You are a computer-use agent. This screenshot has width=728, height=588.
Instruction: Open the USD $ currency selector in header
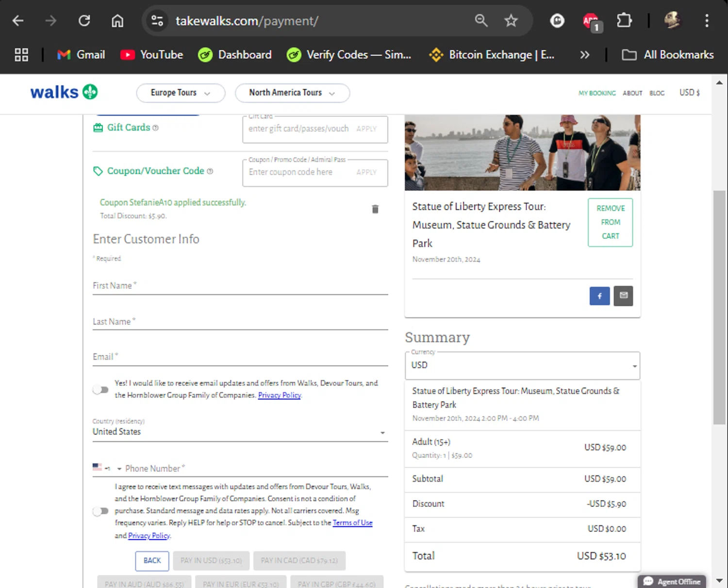689,92
